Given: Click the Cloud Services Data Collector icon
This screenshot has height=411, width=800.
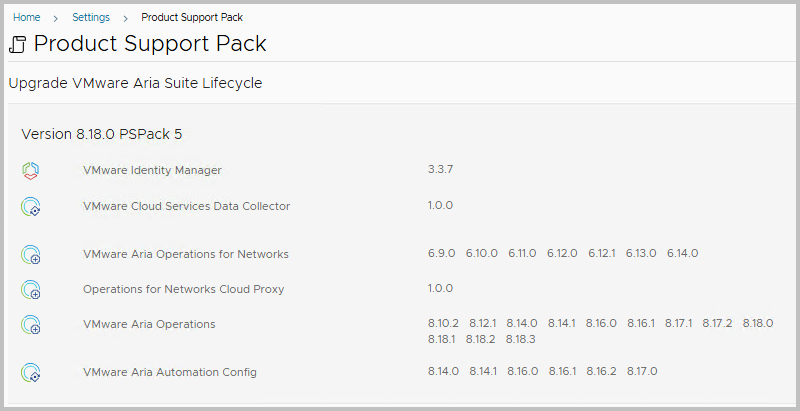Looking at the screenshot, I should pyautogui.click(x=31, y=207).
